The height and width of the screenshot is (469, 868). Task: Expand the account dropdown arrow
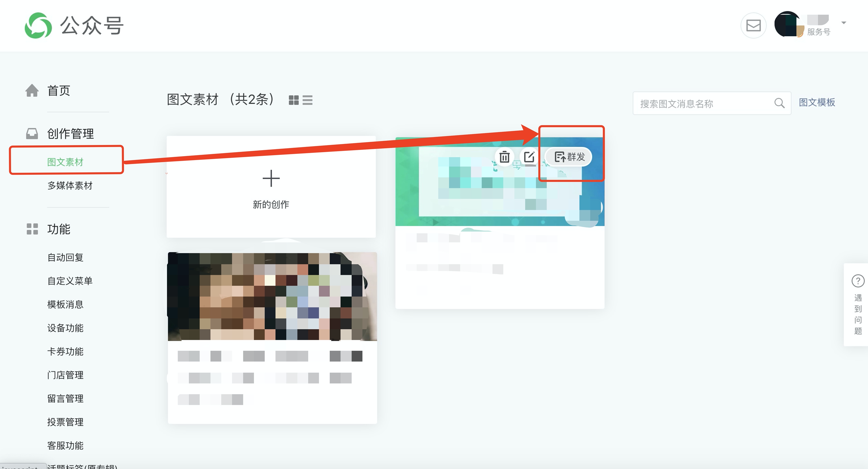click(x=844, y=23)
